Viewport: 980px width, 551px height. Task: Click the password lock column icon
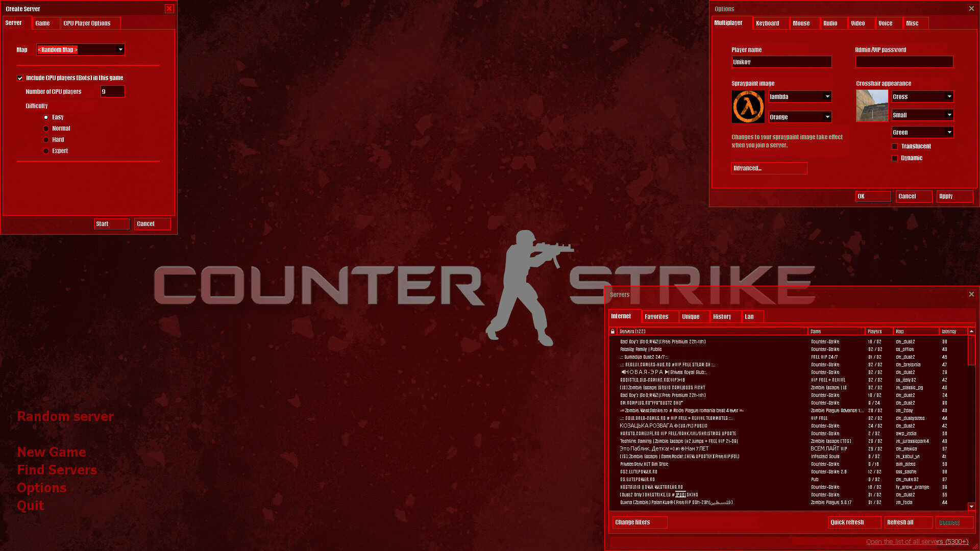click(x=612, y=332)
